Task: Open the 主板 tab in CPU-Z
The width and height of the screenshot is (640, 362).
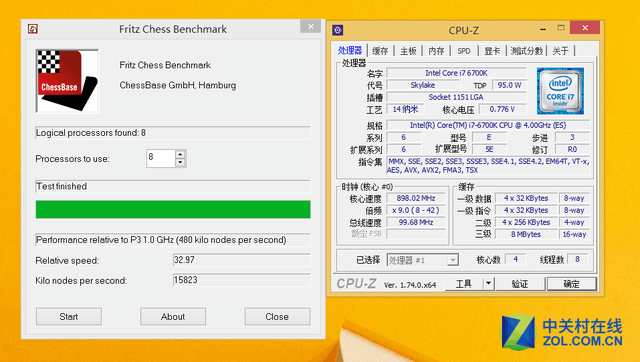Action: click(x=408, y=51)
